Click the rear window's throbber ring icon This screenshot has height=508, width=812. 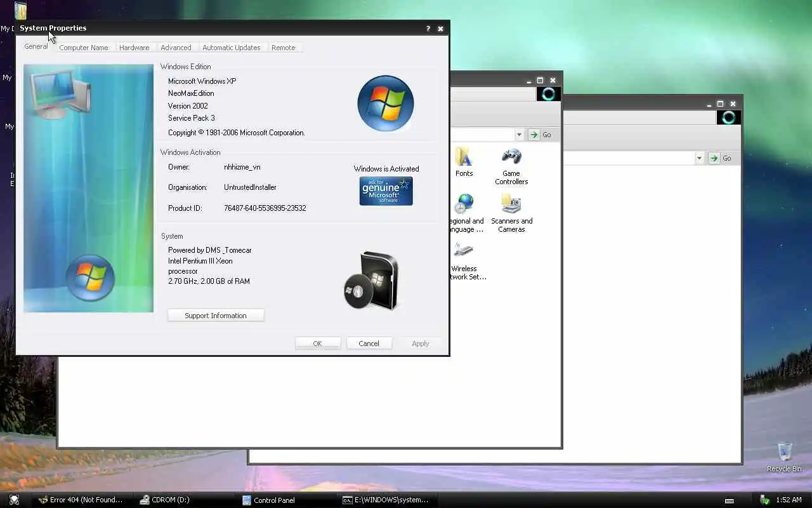(729, 117)
